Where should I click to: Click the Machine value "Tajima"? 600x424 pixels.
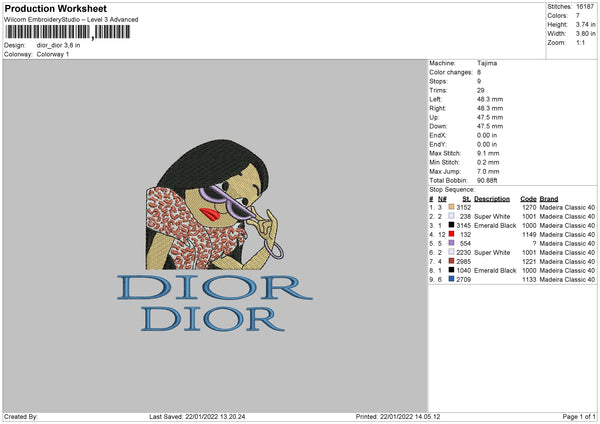coord(487,63)
